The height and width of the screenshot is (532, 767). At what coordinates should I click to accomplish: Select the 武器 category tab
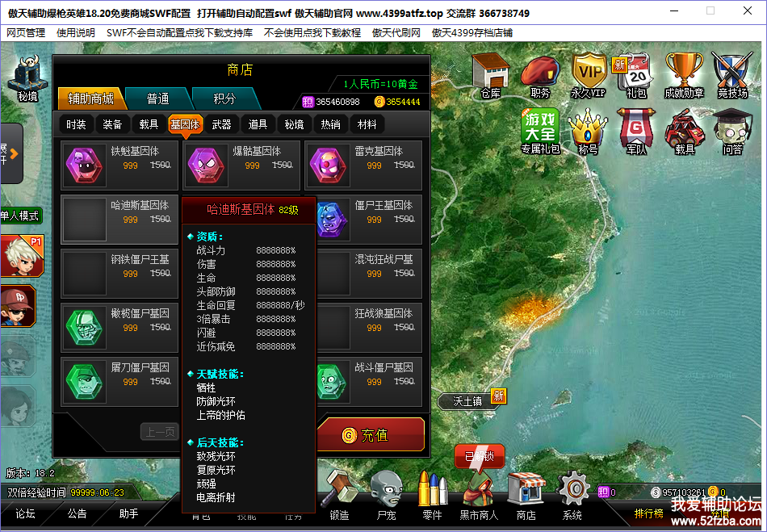click(x=221, y=124)
